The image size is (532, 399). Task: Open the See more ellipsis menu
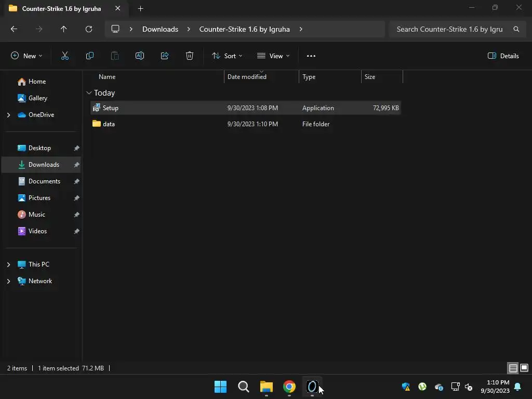[x=311, y=56]
